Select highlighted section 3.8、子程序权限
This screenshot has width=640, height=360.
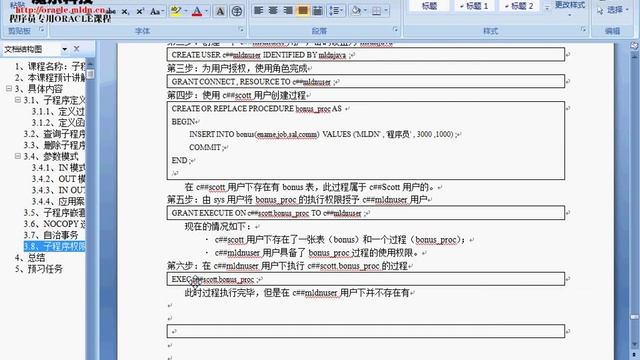(54, 246)
